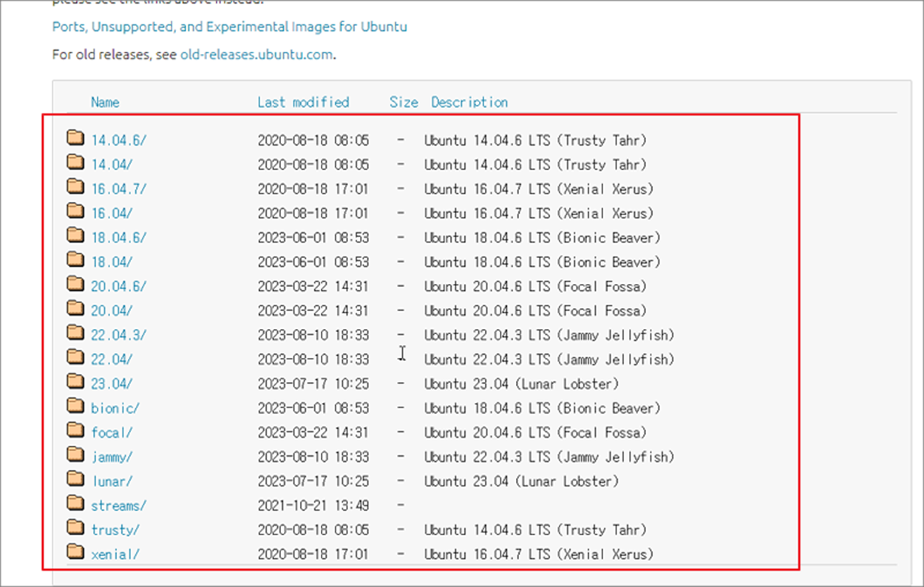Screen dimensions: 924x587
Task: Sort listing by Name column header
Action: pyautogui.click(x=105, y=102)
